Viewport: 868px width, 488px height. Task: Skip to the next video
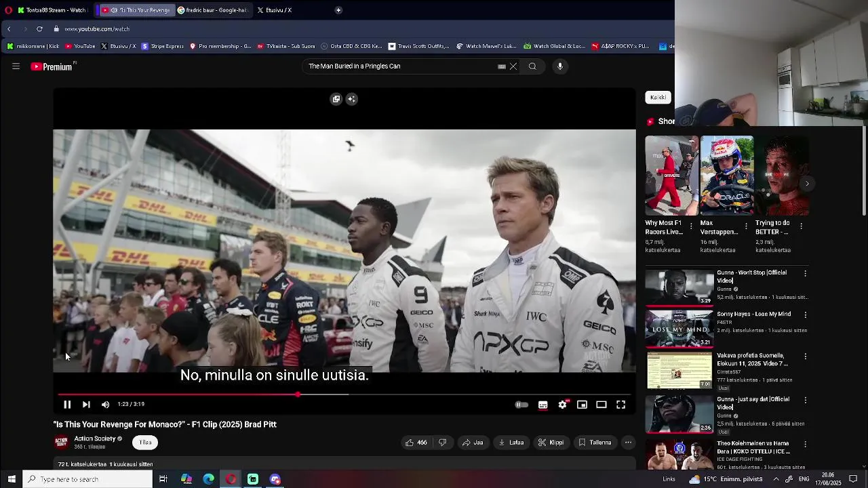[x=86, y=405]
